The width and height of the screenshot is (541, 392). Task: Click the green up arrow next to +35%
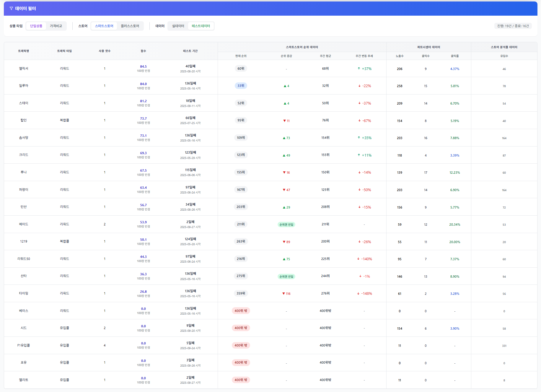point(359,138)
